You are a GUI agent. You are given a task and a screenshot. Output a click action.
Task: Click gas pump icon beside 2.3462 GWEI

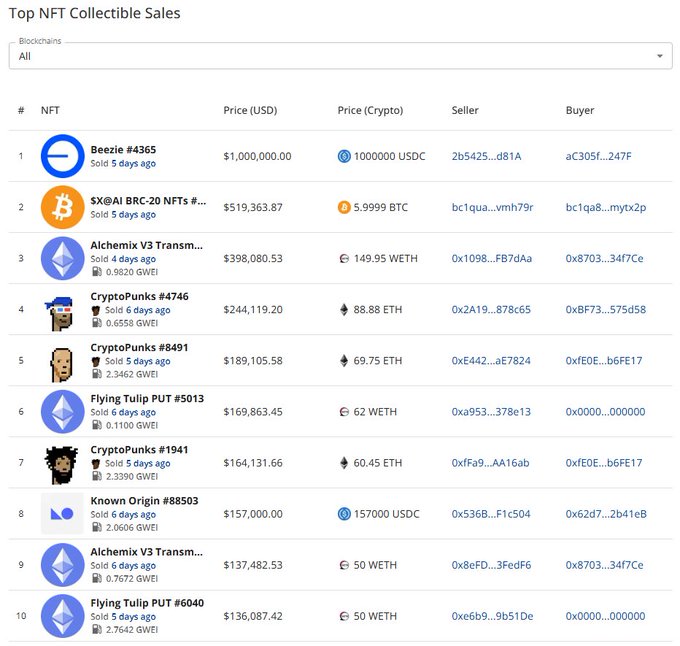96,374
